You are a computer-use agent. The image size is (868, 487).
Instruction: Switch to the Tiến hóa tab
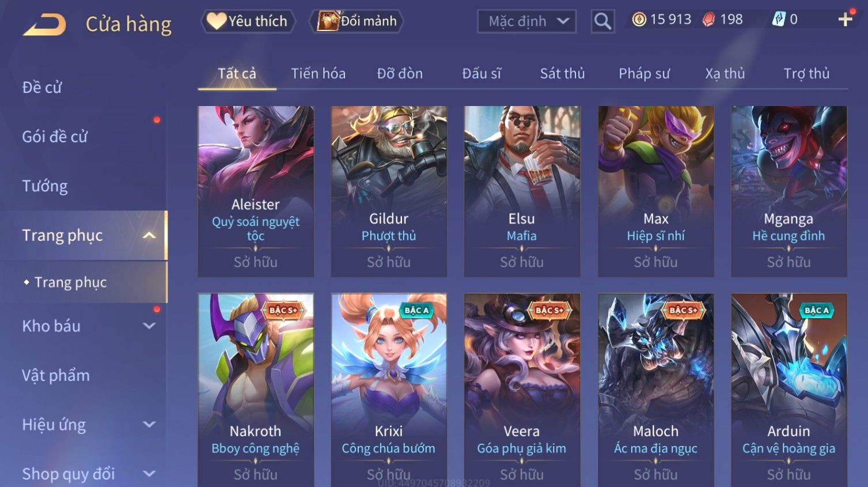[318, 73]
